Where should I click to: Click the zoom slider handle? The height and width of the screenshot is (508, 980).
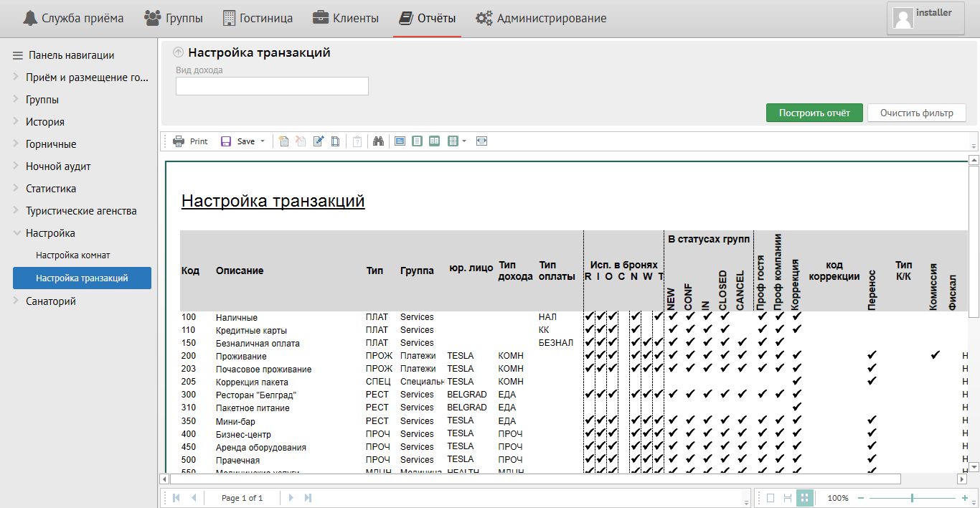[912, 498]
